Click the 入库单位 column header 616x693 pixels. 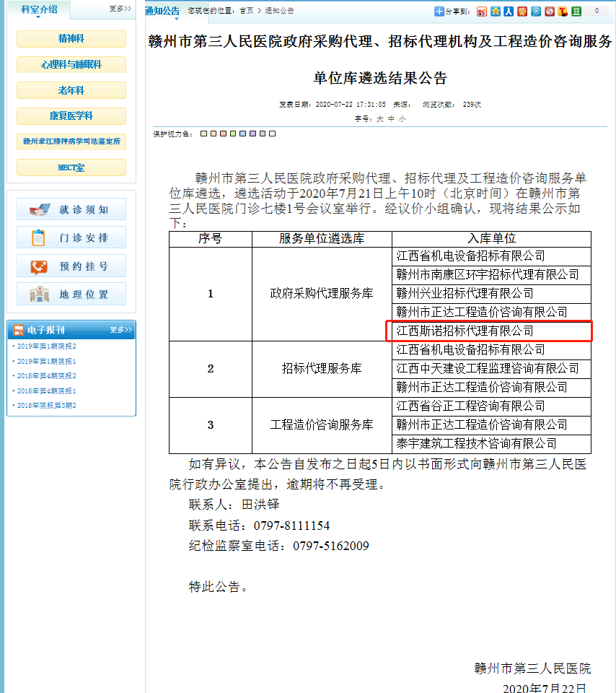coord(491,239)
